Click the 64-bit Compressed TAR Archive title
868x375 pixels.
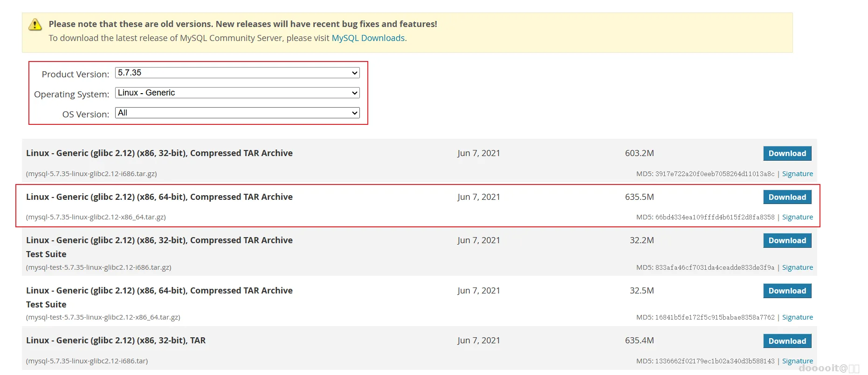click(159, 197)
